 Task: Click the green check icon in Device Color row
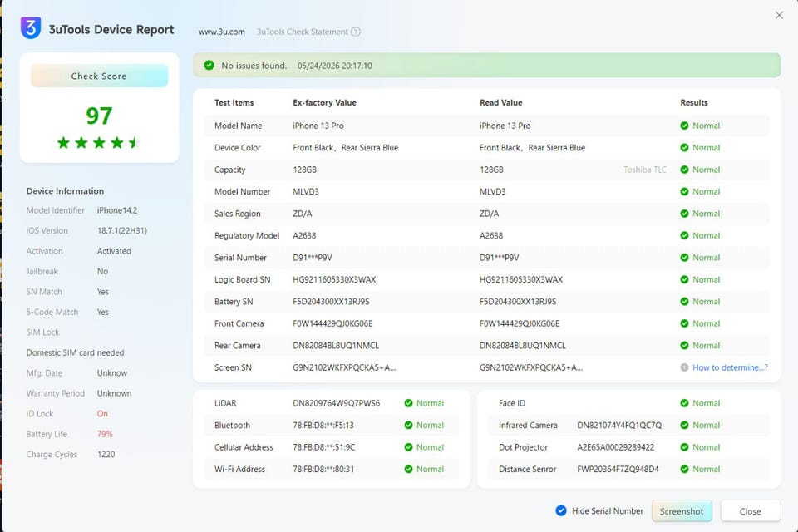(684, 148)
